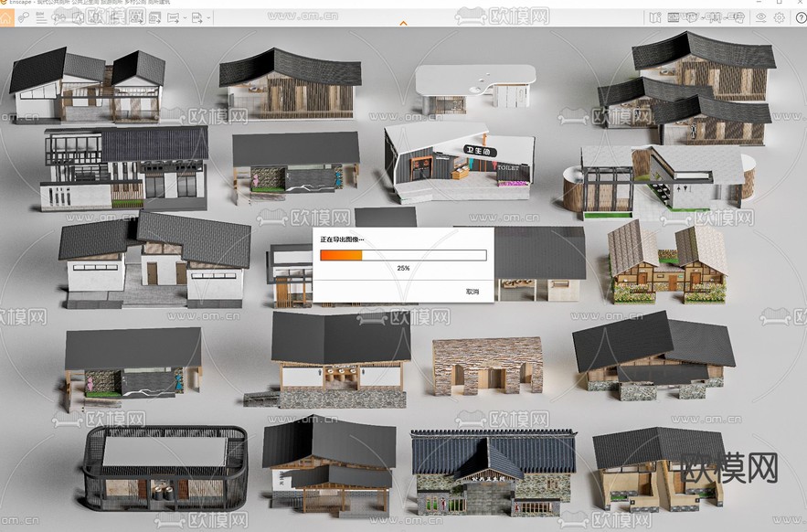Toggle the minimap icon
Image resolution: width=807 pixels, height=532 pixels.
tap(655, 18)
